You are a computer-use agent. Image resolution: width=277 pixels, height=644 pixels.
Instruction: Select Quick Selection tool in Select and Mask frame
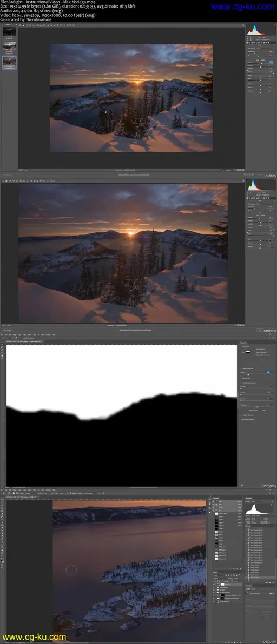click(2, 345)
